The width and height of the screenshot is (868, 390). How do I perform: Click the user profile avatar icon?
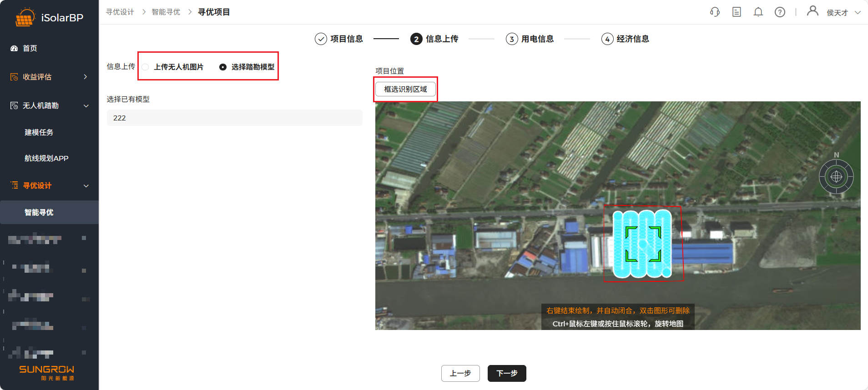tap(812, 11)
